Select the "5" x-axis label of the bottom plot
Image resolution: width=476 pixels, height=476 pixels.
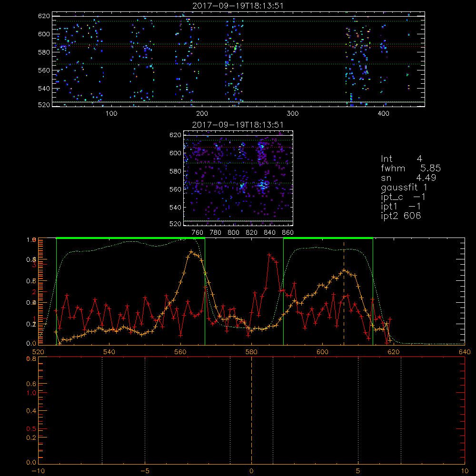(x=358, y=471)
